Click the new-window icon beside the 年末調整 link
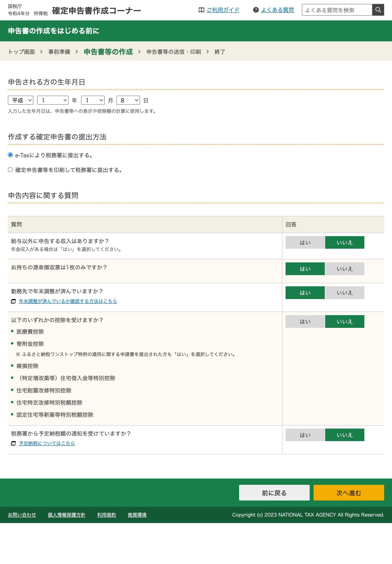This screenshot has height=564, width=392. click(13, 301)
